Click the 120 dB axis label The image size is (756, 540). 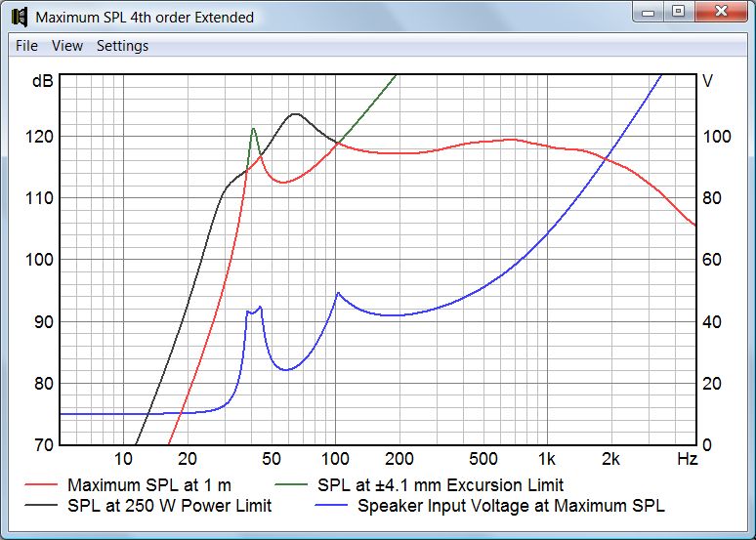pyautogui.click(x=38, y=137)
